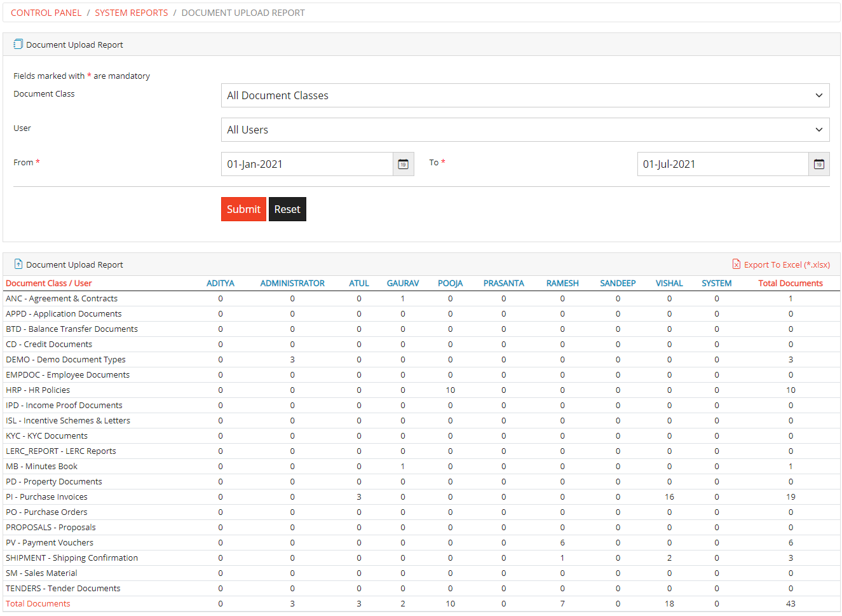Click RAMESH's 6 count in Payment Vouchers row

point(562,543)
